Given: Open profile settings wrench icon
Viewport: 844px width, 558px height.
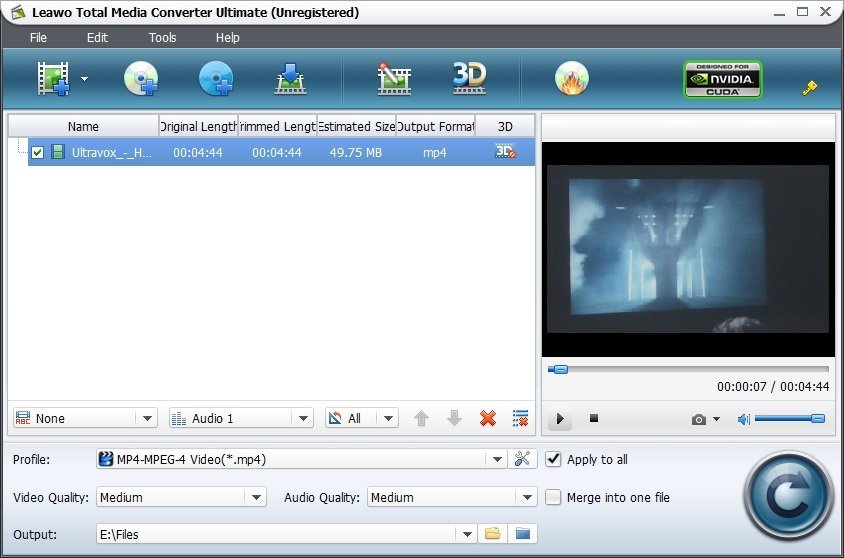Looking at the screenshot, I should (x=522, y=459).
